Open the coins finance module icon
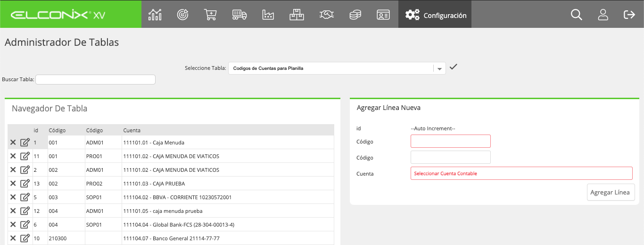This screenshot has height=245, width=644. pyautogui.click(x=355, y=15)
